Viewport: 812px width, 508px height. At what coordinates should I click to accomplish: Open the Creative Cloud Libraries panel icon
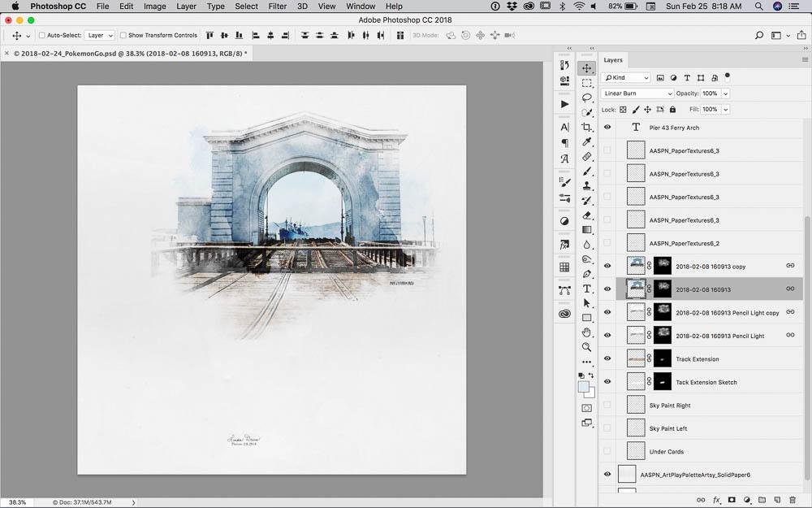(x=564, y=314)
